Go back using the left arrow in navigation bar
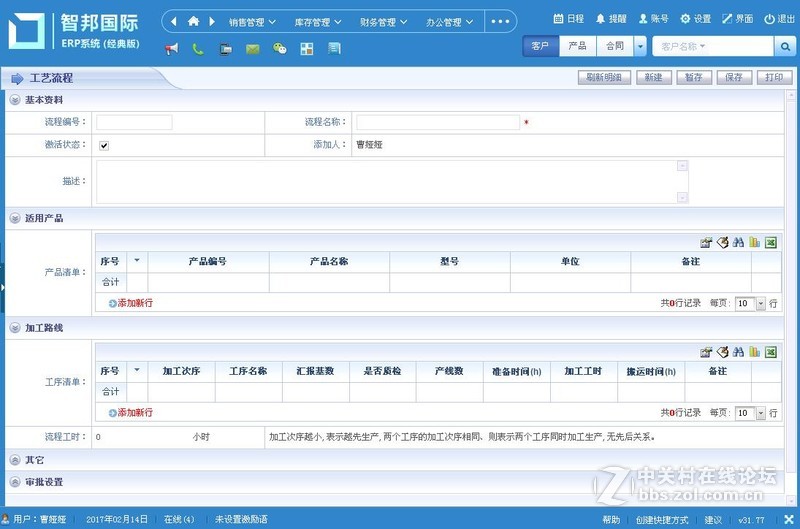Image resolution: width=800 pixels, height=529 pixels. point(173,21)
